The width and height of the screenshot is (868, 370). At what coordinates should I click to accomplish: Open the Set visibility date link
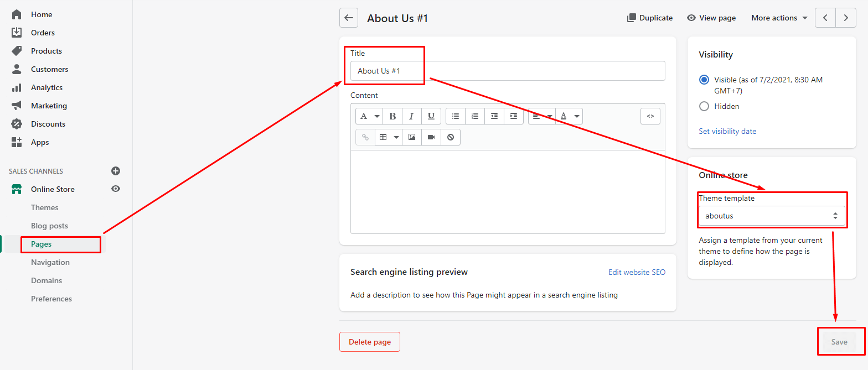(x=727, y=131)
